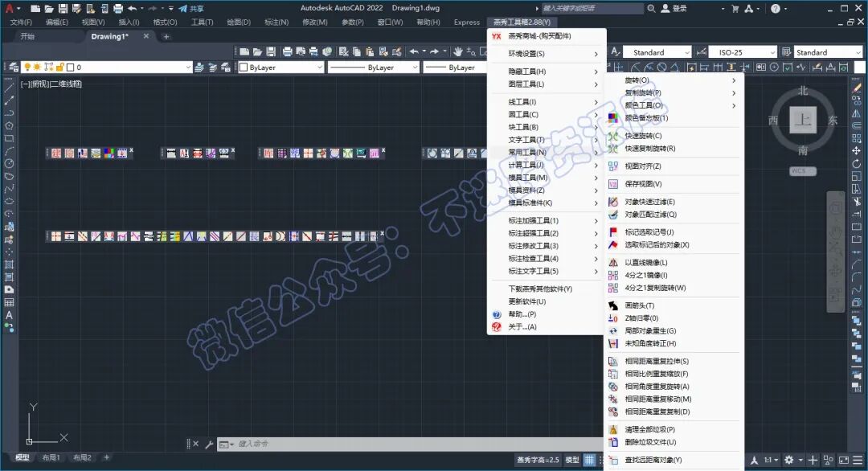The width and height of the screenshot is (868, 471).
Task: Select 相同角度重复旋转(A) tool
Action: tap(674, 387)
